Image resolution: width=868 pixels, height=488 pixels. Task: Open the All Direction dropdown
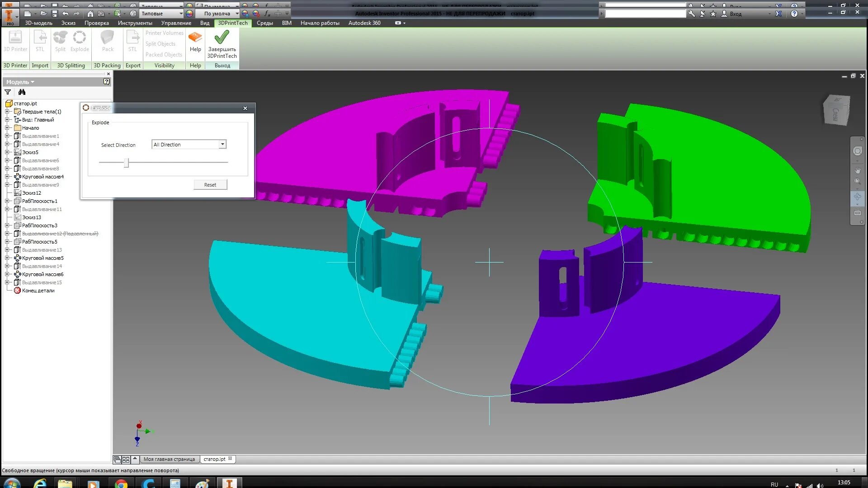pyautogui.click(x=222, y=145)
